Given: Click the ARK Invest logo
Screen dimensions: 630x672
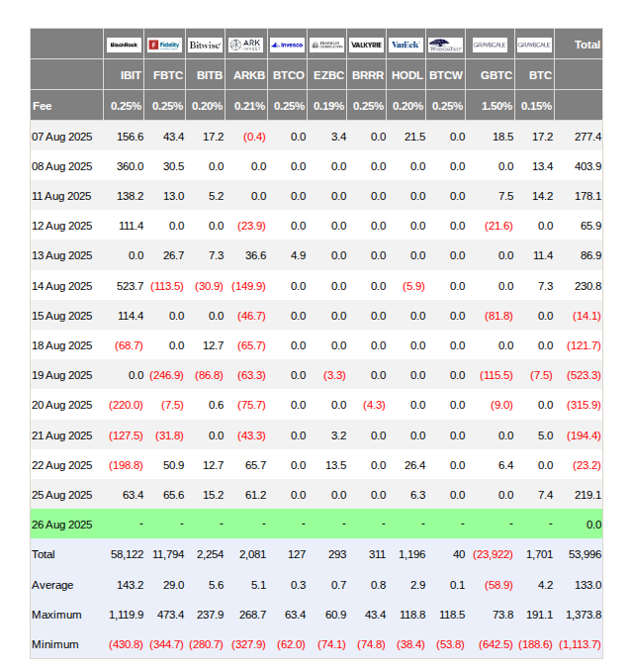Looking at the screenshot, I should (246, 45).
